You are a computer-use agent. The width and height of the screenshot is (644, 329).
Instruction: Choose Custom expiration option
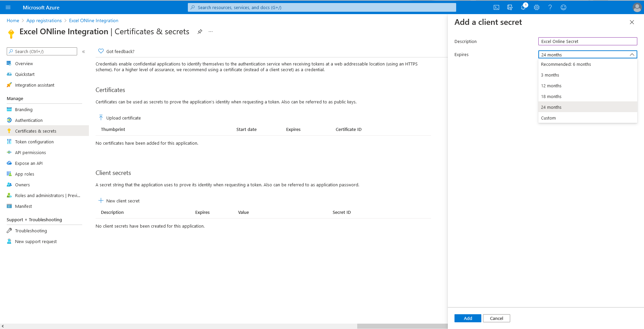point(548,118)
